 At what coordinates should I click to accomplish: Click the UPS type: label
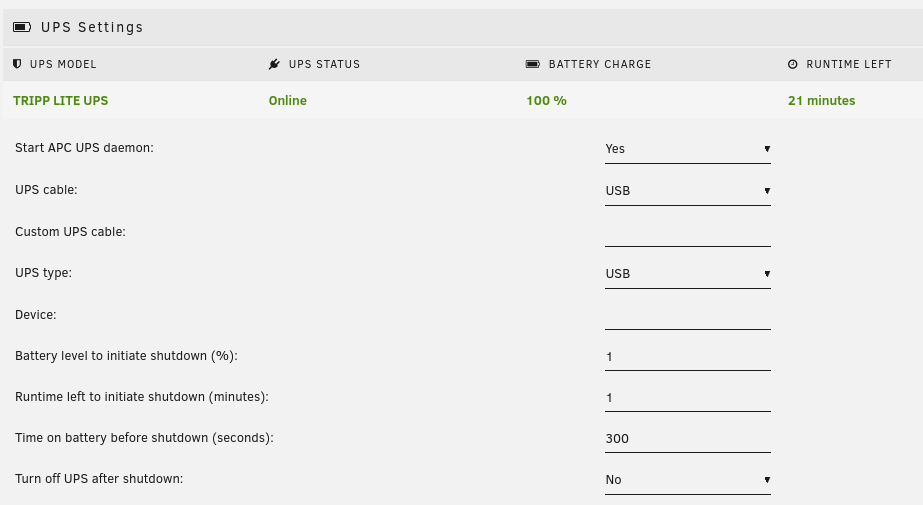click(44, 273)
